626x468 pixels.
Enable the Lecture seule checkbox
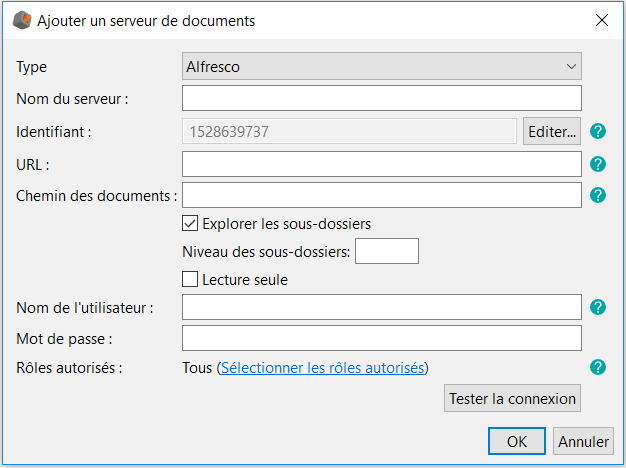click(191, 280)
